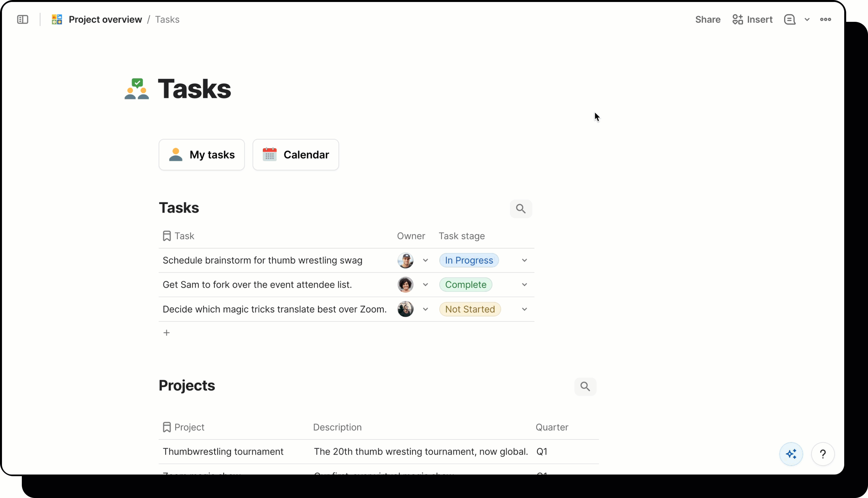
Task: Open the three-dot more options menu
Action: [825, 20]
